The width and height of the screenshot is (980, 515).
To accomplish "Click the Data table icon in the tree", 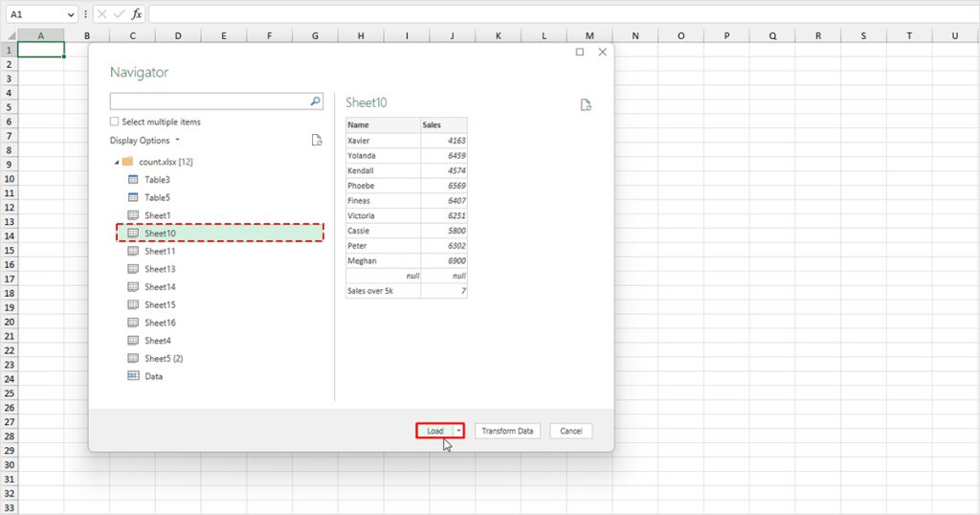I will (x=133, y=376).
